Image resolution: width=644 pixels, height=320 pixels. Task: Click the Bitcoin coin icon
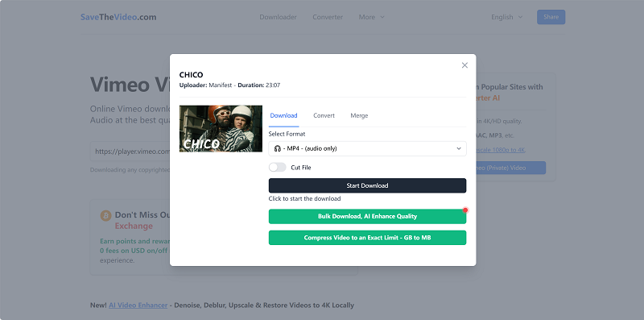106,215
